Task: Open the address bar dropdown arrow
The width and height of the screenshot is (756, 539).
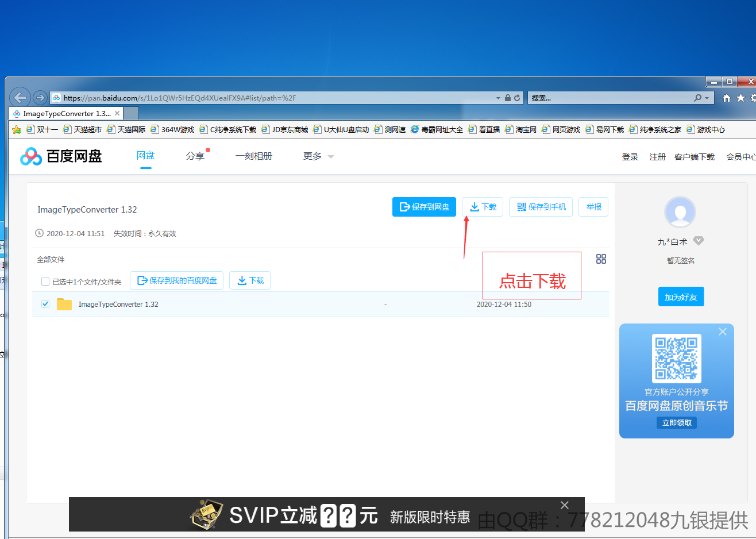Action: (498, 98)
